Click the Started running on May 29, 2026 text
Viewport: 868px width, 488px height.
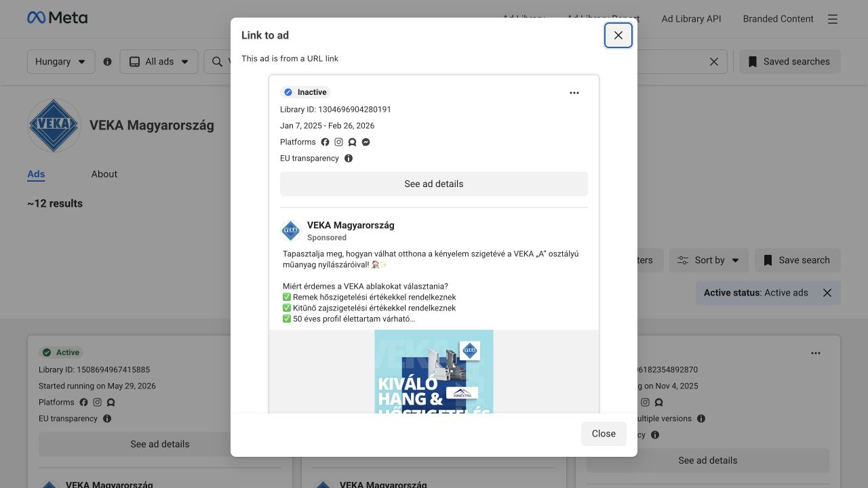click(97, 386)
